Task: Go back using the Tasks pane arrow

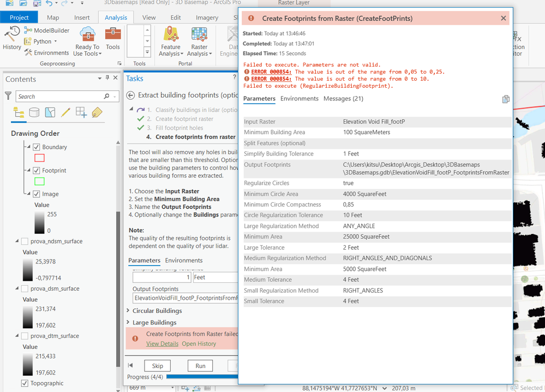Action: (130, 95)
